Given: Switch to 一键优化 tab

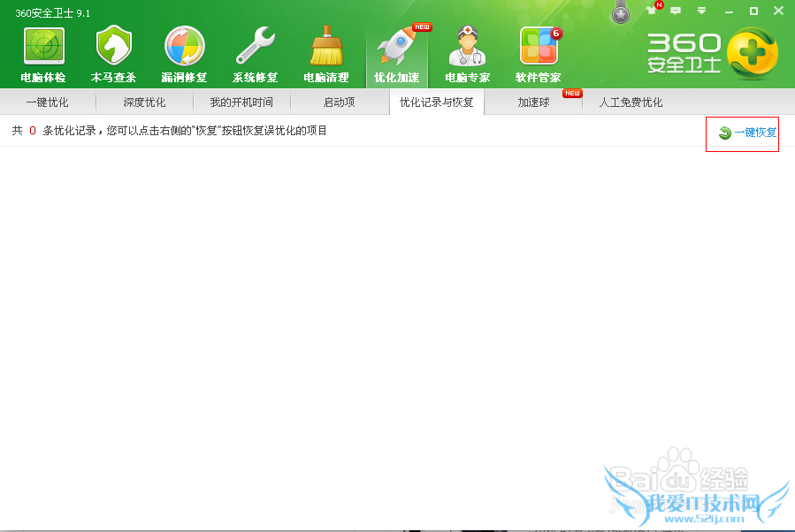Looking at the screenshot, I should [x=48, y=103].
